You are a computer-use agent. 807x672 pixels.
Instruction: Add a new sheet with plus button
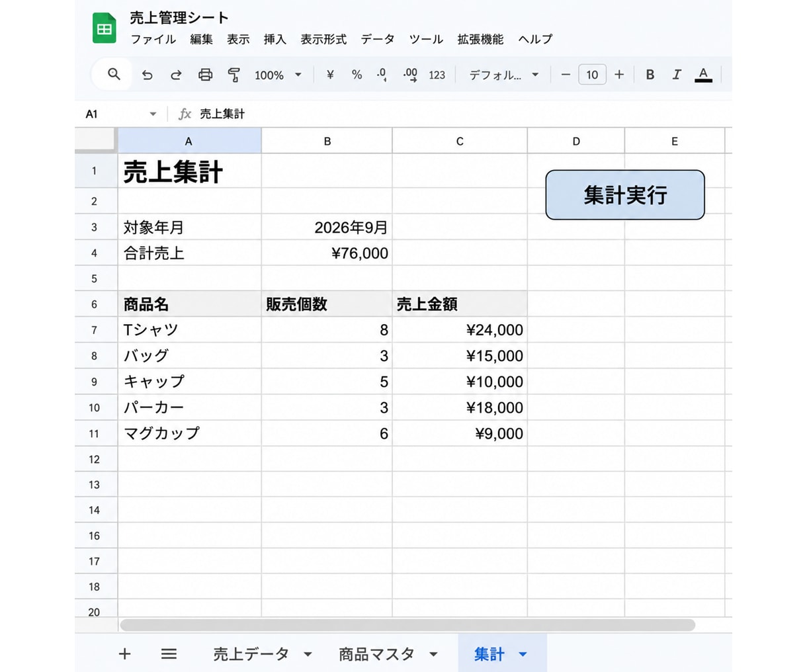coord(124,654)
